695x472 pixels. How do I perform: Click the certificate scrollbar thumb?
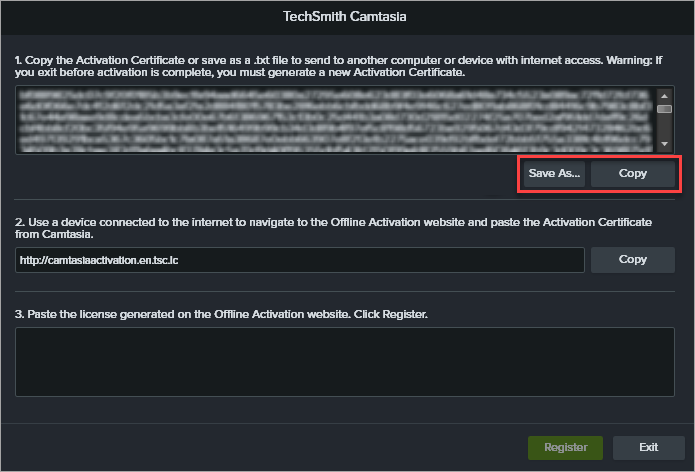(664, 110)
